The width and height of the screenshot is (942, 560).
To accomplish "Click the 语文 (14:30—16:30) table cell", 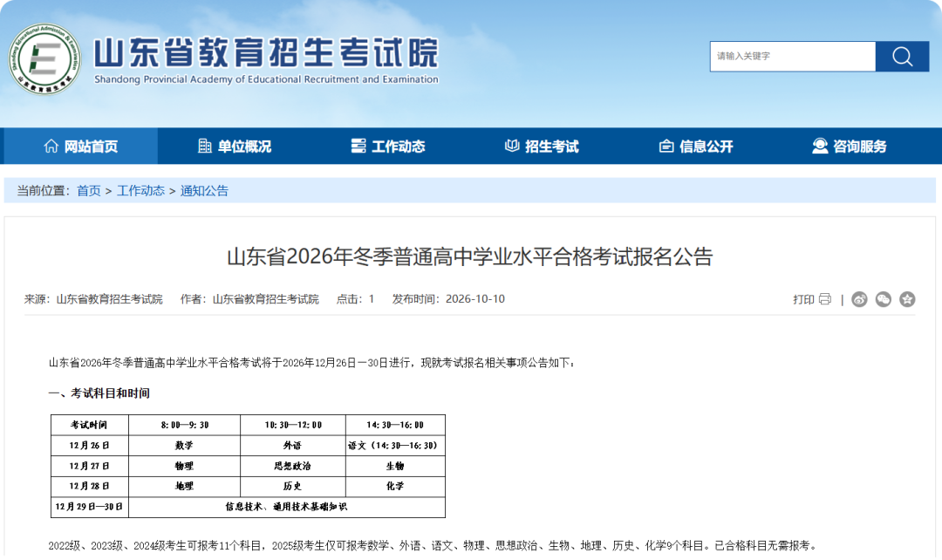I will click(395, 445).
